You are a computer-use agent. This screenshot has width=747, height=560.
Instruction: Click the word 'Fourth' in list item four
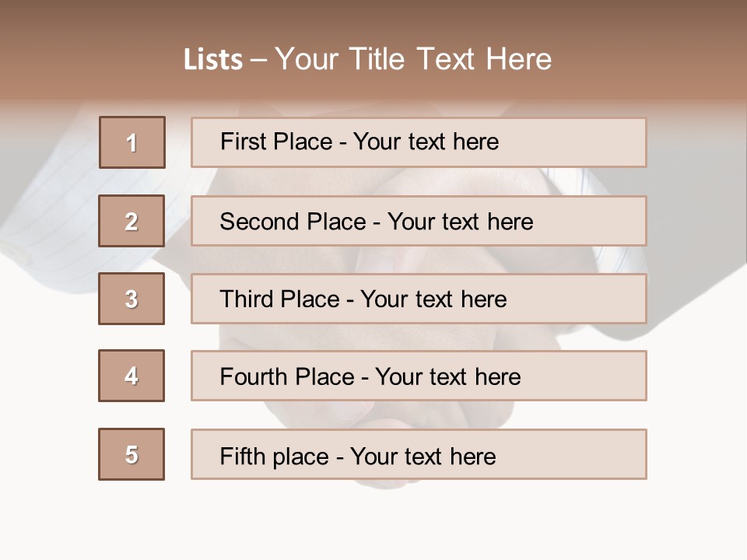pyautogui.click(x=254, y=377)
